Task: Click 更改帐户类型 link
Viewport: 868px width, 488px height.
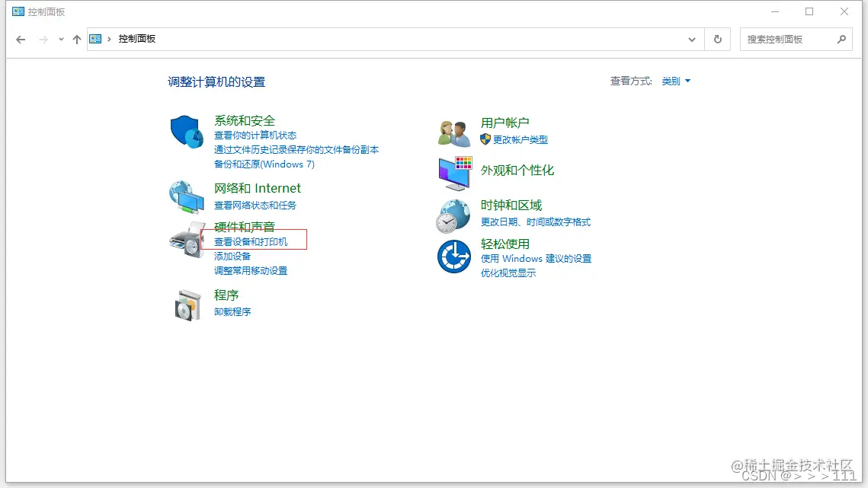Action: [520, 140]
